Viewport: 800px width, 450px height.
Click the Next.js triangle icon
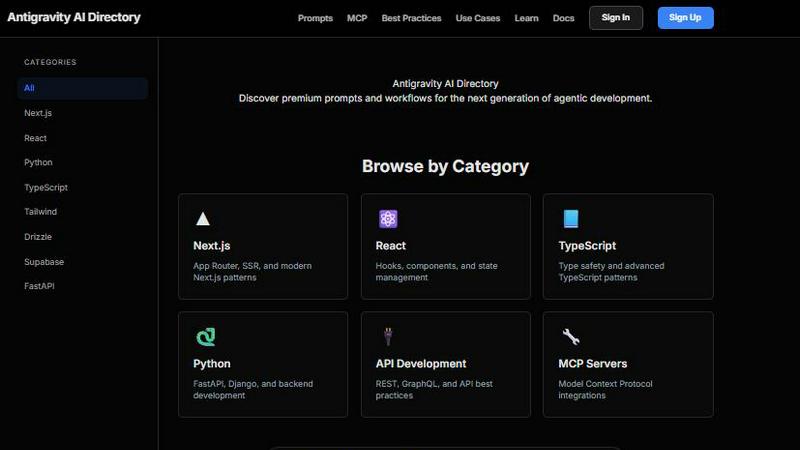(x=203, y=219)
